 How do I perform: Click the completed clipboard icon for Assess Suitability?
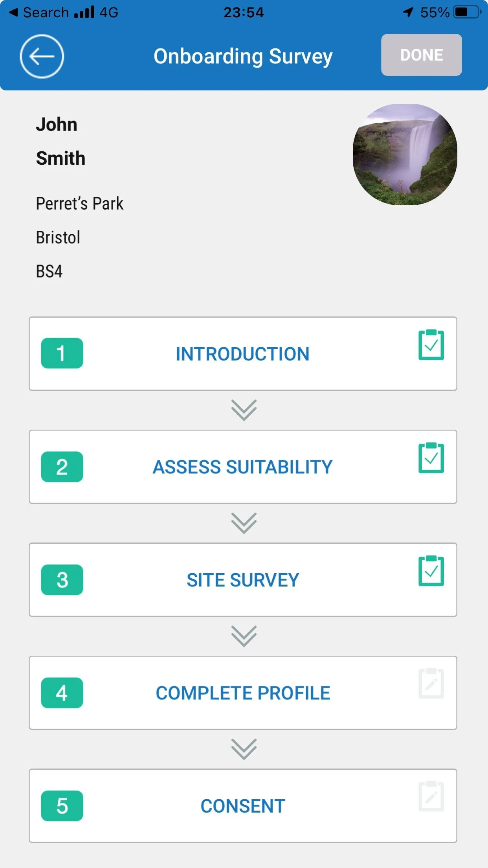[431, 458]
